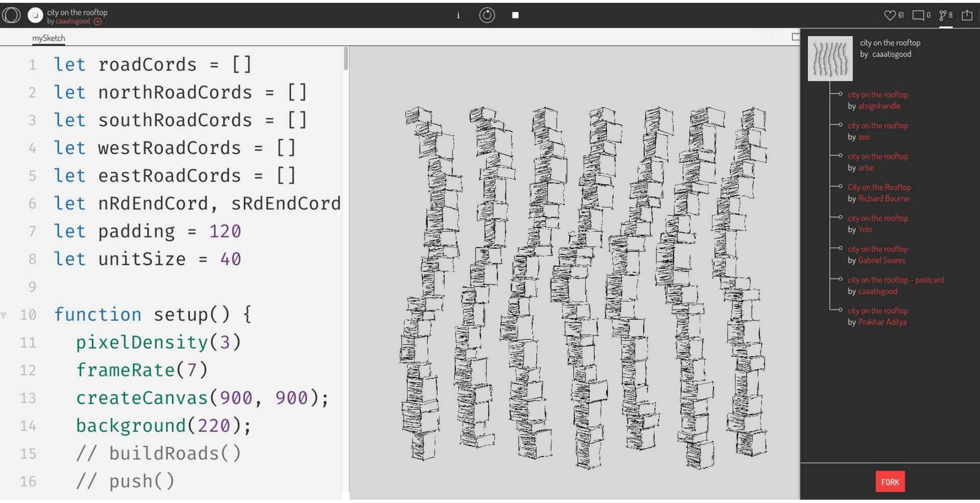Screen dimensions: 980x503
Task: Open the caaatisgood author link in header
Action: point(73,21)
